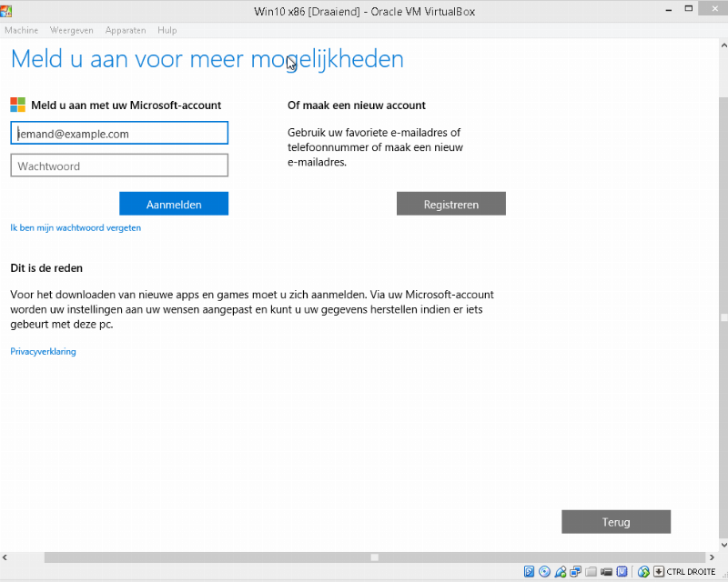Screen dimensions: 728x582
Task: Click the 'Of maak een nieuw account' heading
Action: point(357,105)
